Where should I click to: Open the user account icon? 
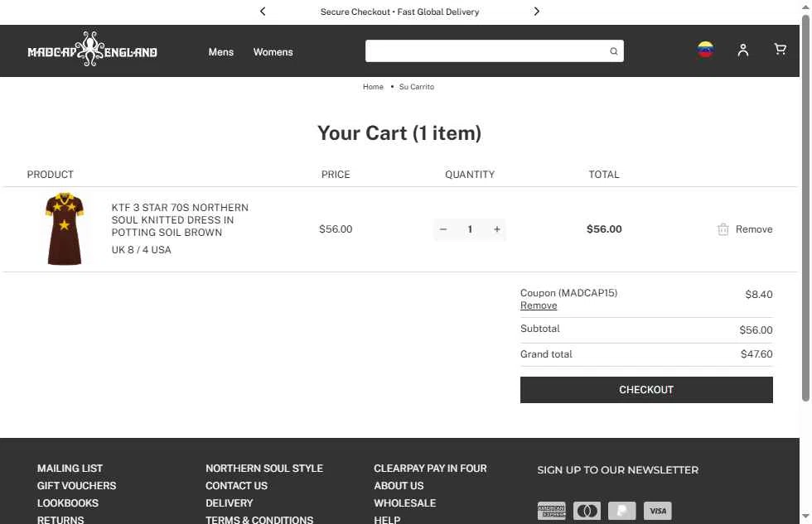743,50
